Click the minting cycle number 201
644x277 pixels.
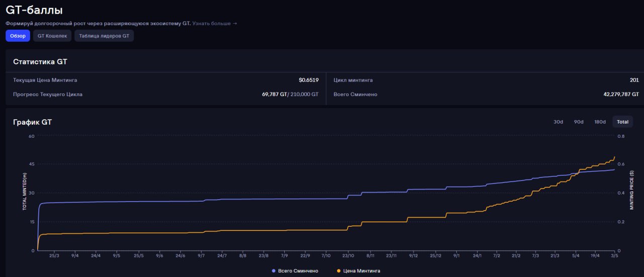click(x=634, y=80)
